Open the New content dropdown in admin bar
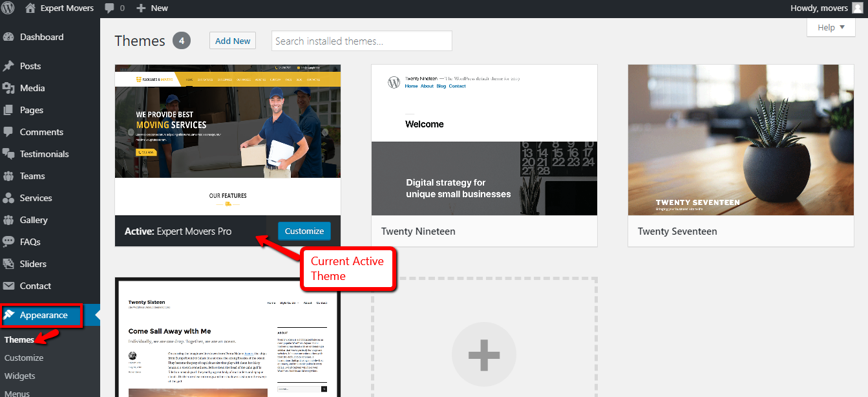 click(153, 8)
